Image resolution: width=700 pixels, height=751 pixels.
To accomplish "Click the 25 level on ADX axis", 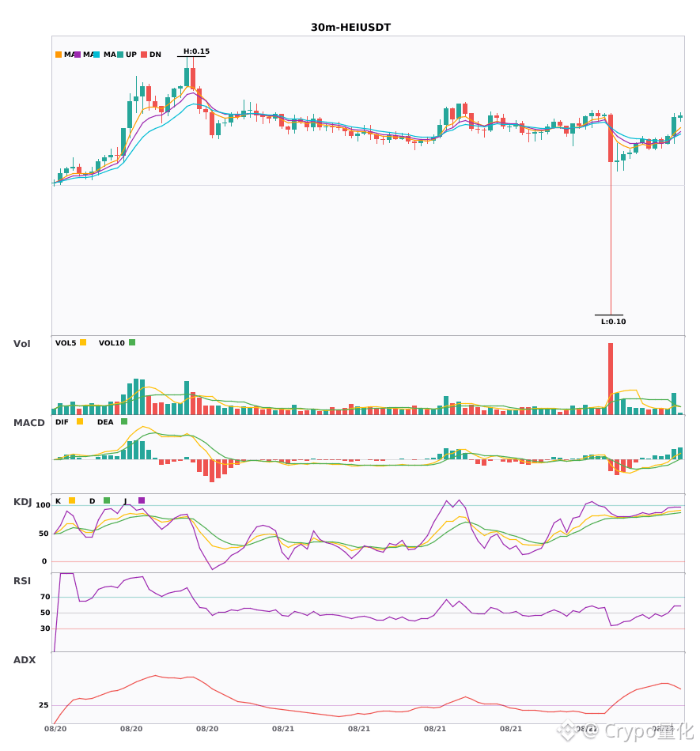I will pos(44,705).
